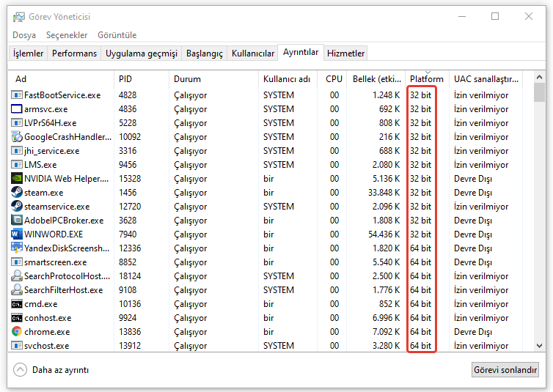
Task: Click the chrome.exe browser icon
Action: tap(17, 332)
